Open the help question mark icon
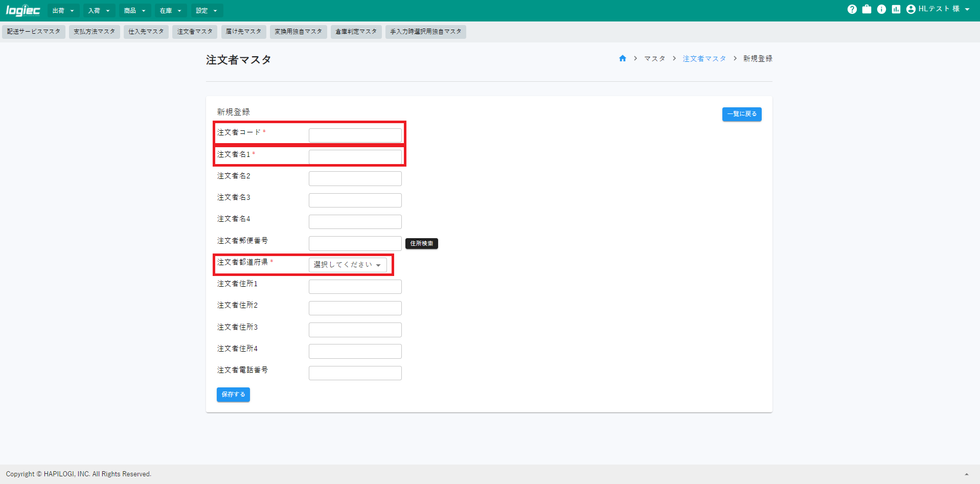 coord(852,9)
